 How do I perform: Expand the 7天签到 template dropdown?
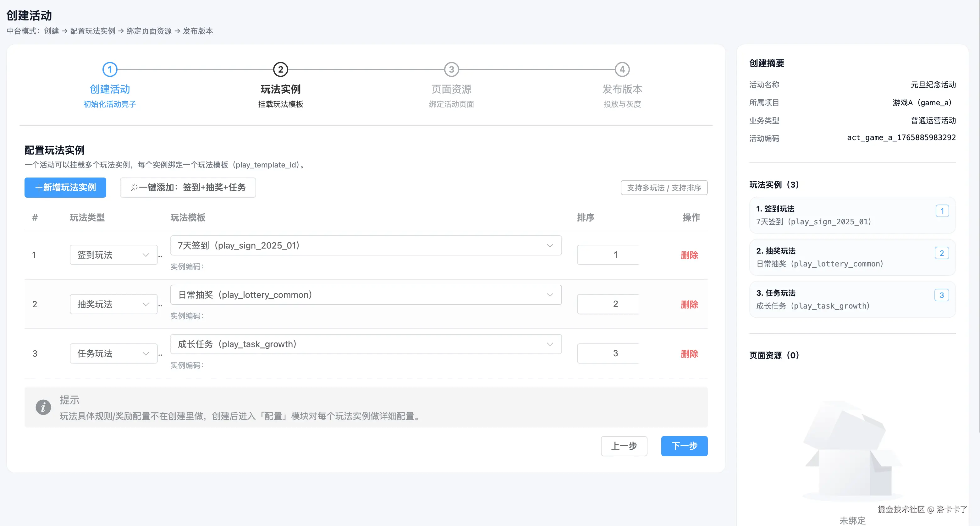click(366, 246)
